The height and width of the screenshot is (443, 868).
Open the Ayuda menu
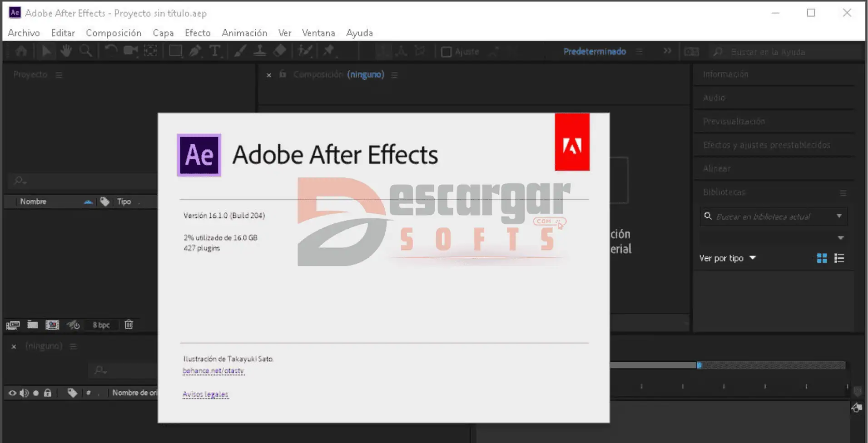(x=359, y=33)
